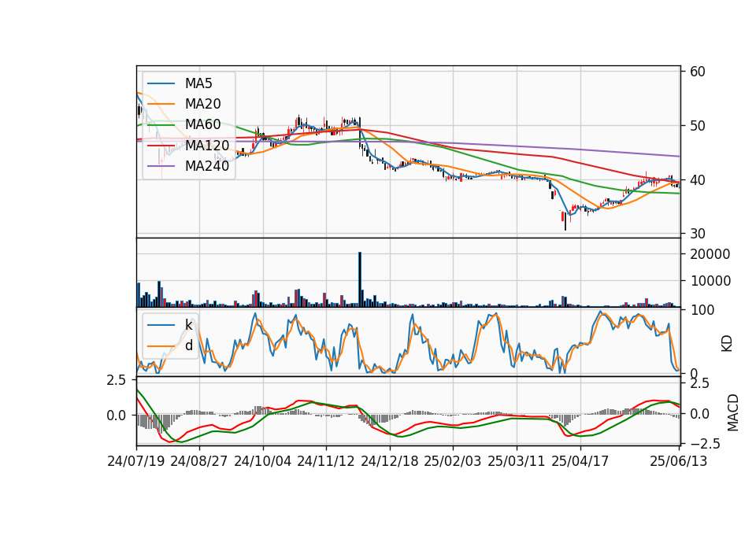Click the tallest volume spike bar
This screenshot has height=543, width=756.
(x=360, y=279)
